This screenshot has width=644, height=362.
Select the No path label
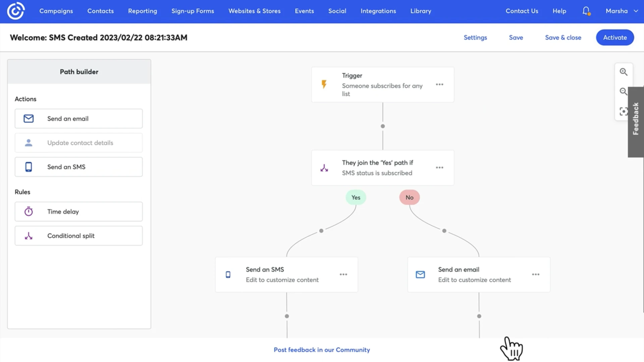tap(409, 197)
